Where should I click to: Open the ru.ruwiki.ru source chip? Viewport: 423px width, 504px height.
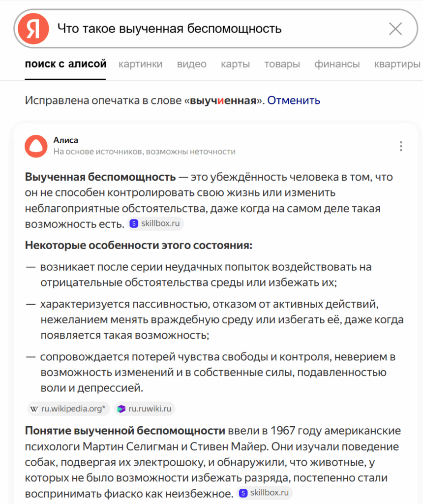coord(145,409)
